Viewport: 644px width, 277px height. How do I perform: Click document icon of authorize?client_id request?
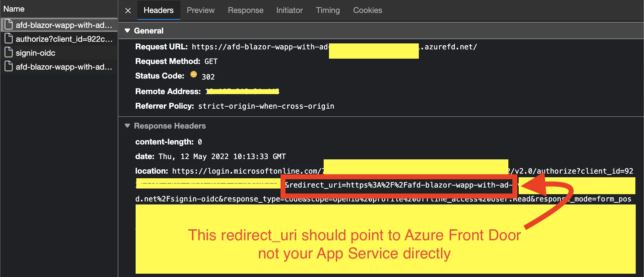point(9,38)
